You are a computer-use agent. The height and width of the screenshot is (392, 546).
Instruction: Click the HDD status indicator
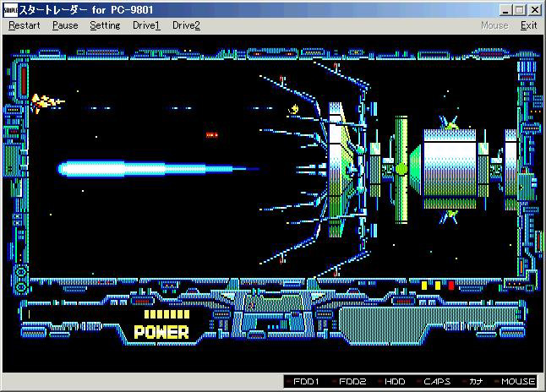click(391, 382)
